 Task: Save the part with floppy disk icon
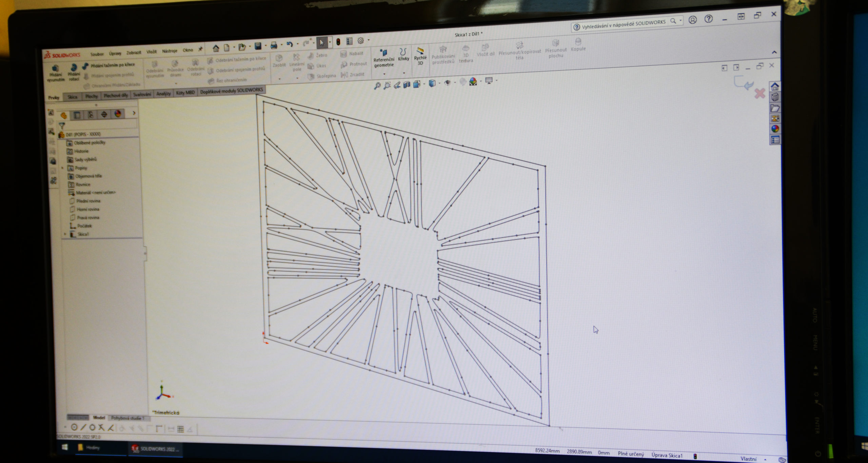pyautogui.click(x=258, y=46)
